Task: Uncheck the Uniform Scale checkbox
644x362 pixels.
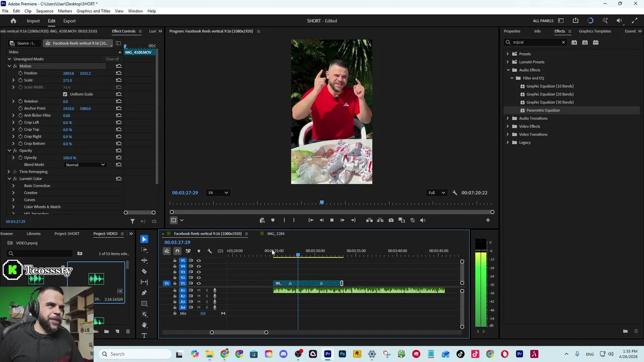Action: [x=65, y=94]
